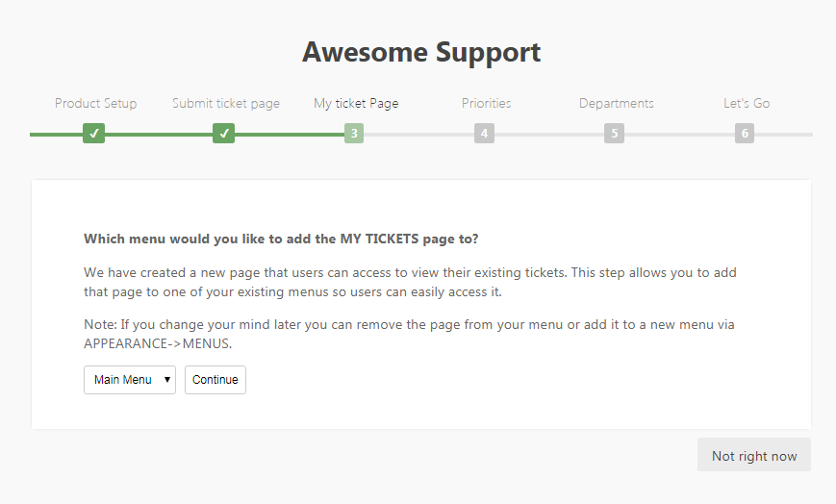Click the step 3 number badge
The height and width of the screenshot is (504, 836).
point(354,134)
